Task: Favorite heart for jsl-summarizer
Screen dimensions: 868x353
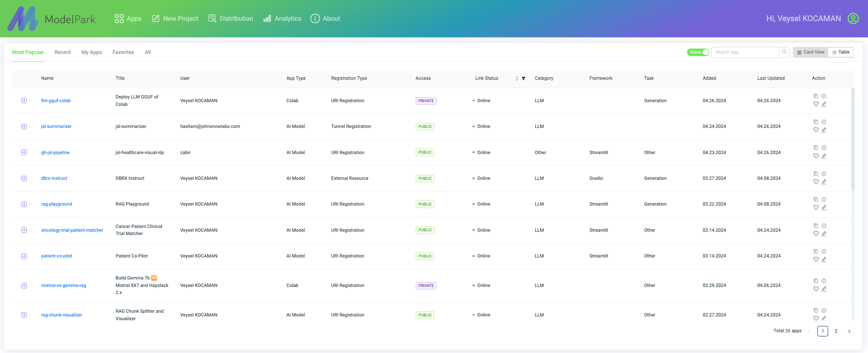Action: 816,130
